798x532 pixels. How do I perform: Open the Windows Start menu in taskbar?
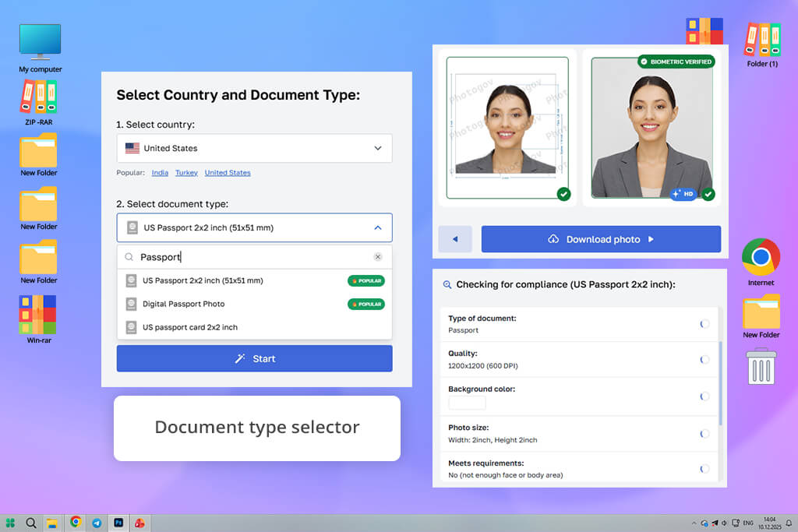[x=10, y=523]
